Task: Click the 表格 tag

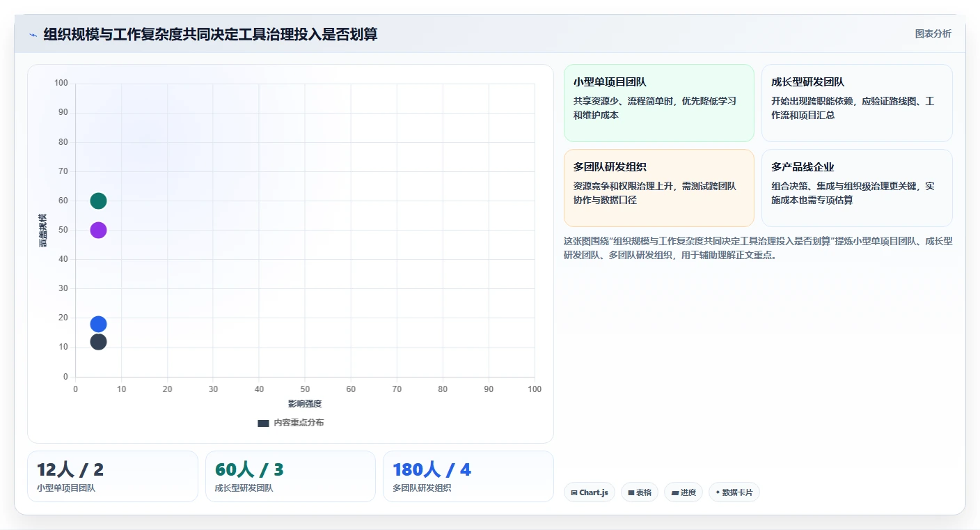Action: pyautogui.click(x=640, y=492)
